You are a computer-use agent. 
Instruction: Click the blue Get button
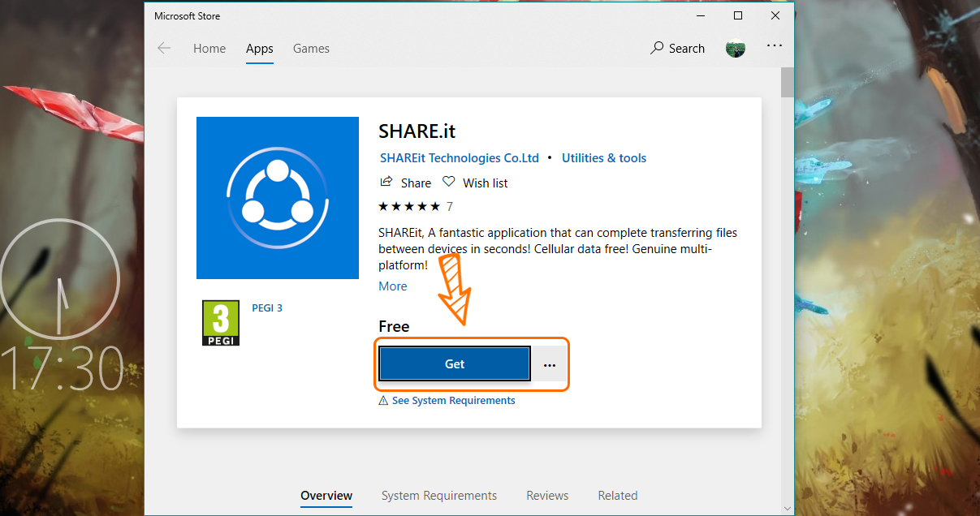455,363
